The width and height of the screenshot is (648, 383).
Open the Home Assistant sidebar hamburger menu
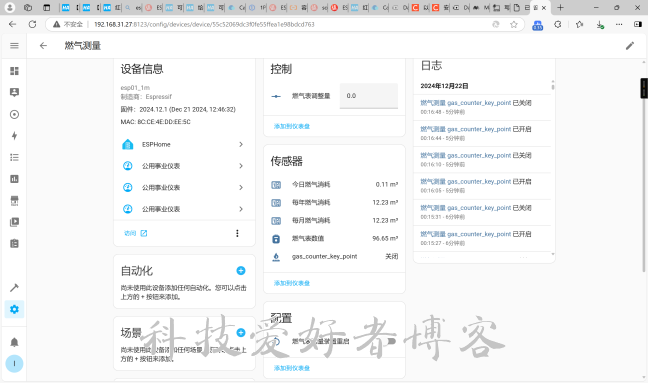click(x=14, y=45)
